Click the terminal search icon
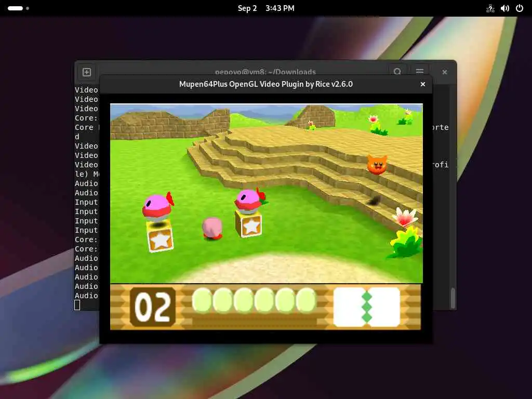This screenshot has height=399, width=532. (397, 71)
